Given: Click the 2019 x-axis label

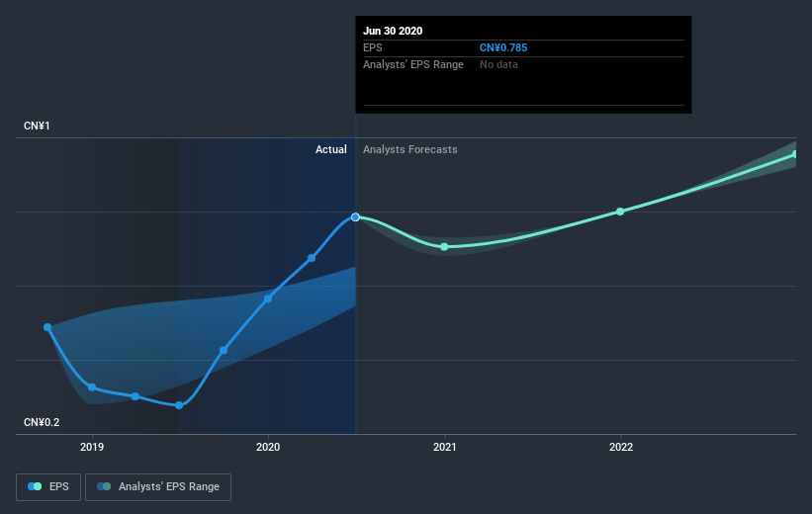Looking at the screenshot, I should click(92, 447).
